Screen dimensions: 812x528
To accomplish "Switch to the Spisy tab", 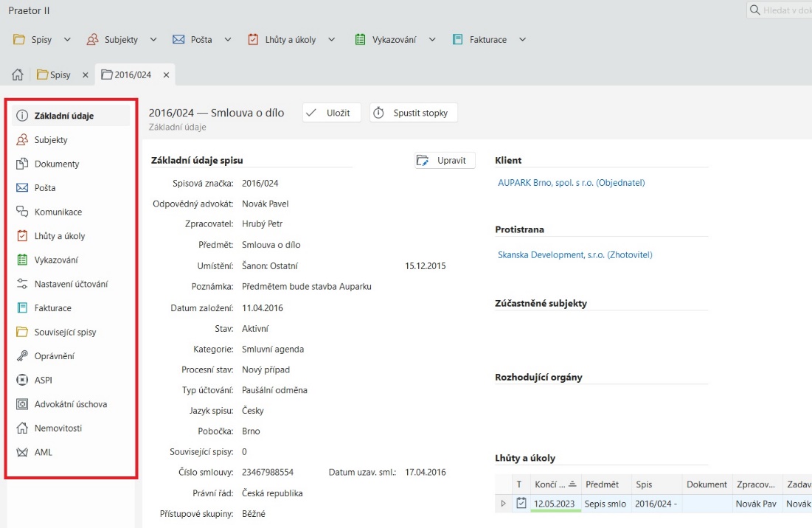I will [59, 75].
